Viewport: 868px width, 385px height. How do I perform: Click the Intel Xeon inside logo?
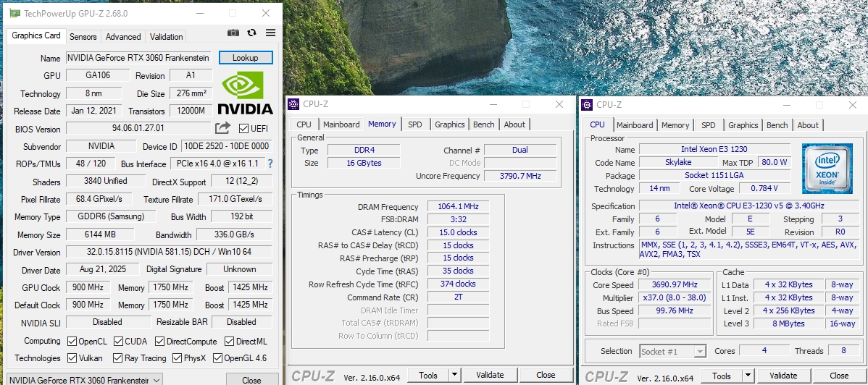click(x=827, y=168)
